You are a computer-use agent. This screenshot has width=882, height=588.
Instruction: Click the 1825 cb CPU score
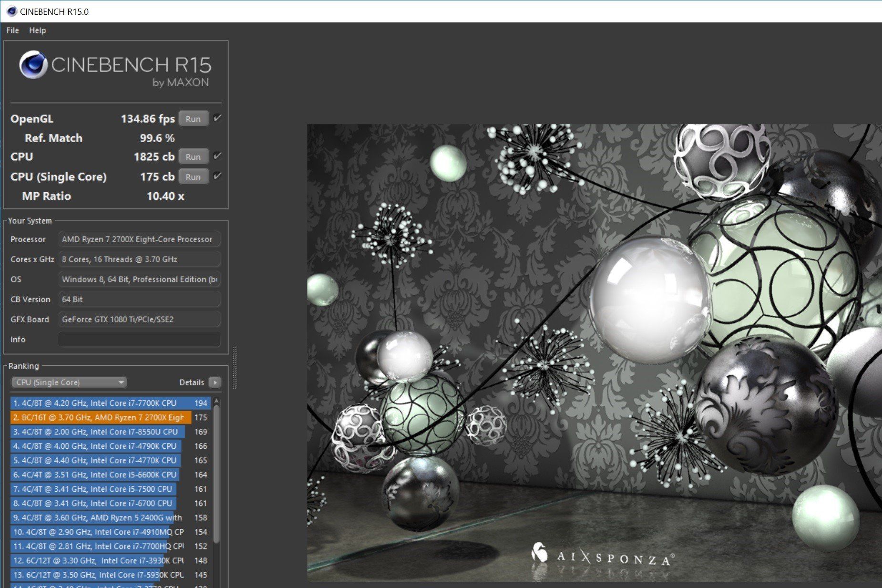(x=154, y=156)
